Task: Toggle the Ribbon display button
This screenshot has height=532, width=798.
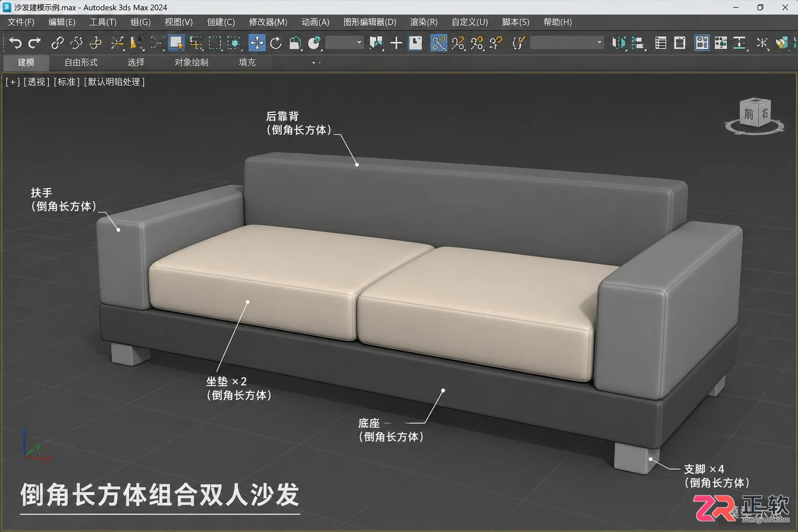Action: coord(702,43)
